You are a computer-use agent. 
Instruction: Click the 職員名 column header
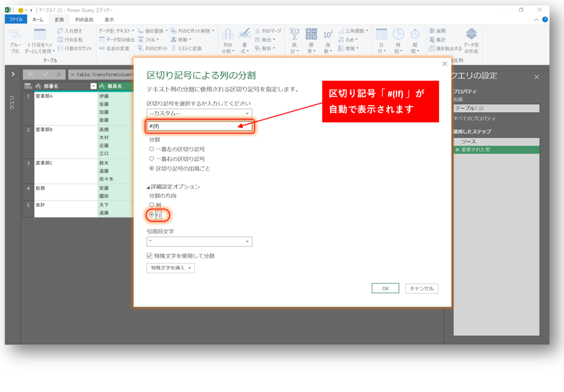pyautogui.click(x=115, y=86)
